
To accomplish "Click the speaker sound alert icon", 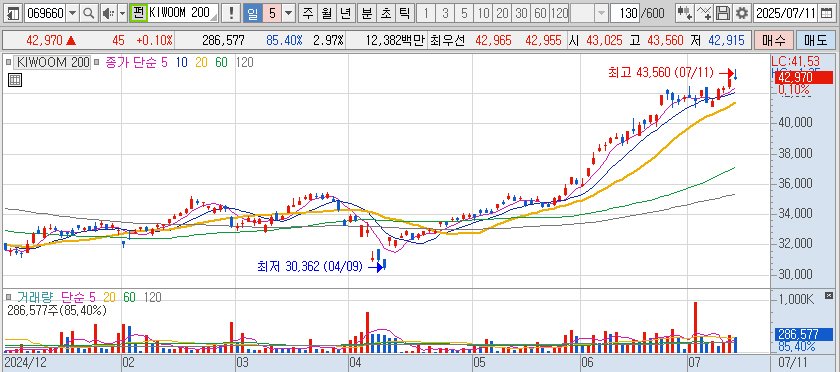I will click(108, 12).
